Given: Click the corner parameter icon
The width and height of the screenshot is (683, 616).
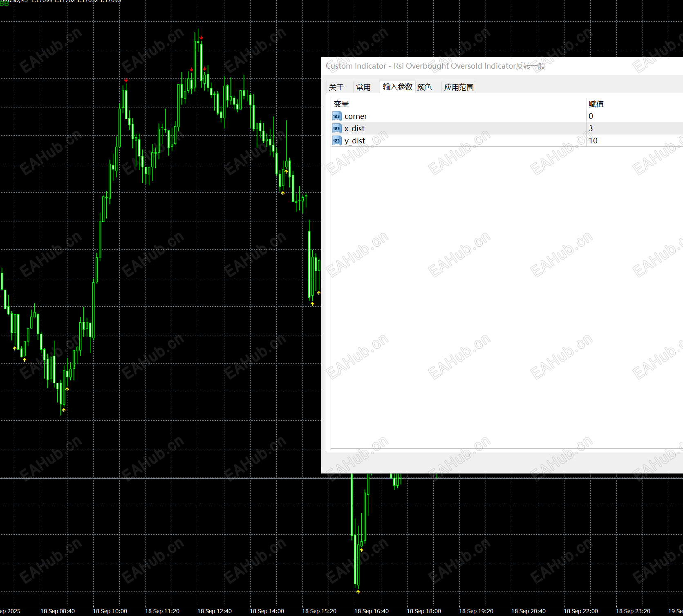Looking at the screenshot, I should coord(336,116).
